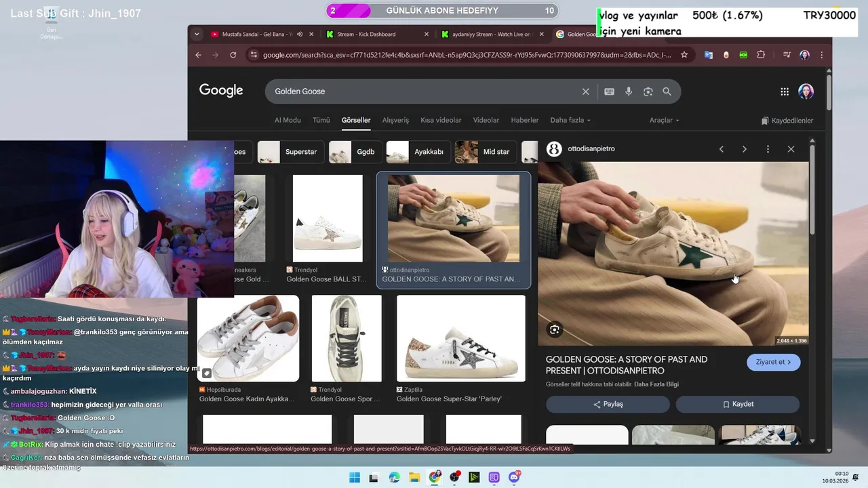The height and width of the screenshot is (488, 868).
Task: Open the Kick extension icon
Action: pyautogui.click(x=743, y=55)
